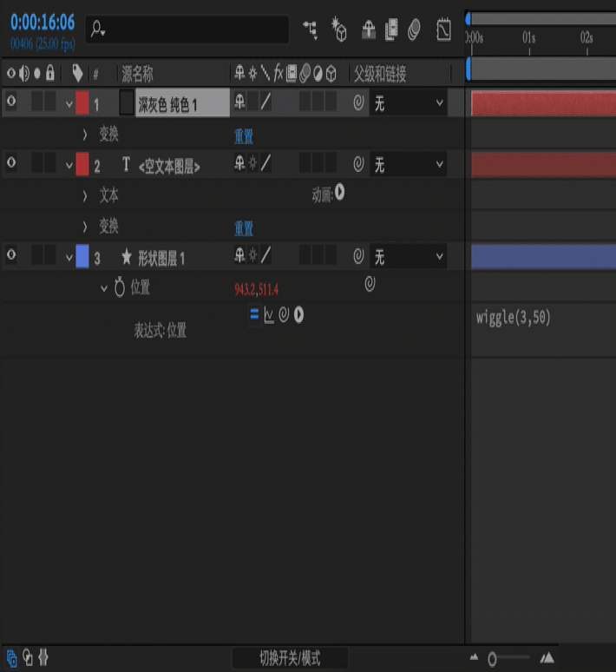Screen dimensions: 616x672
Task: Open parent dropdown 无 for layer 1
Action: (x=409, y=102)
